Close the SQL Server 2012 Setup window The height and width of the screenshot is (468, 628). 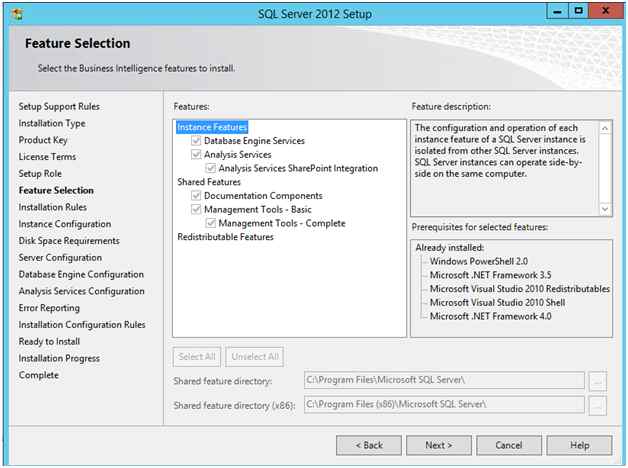point(606,12)
